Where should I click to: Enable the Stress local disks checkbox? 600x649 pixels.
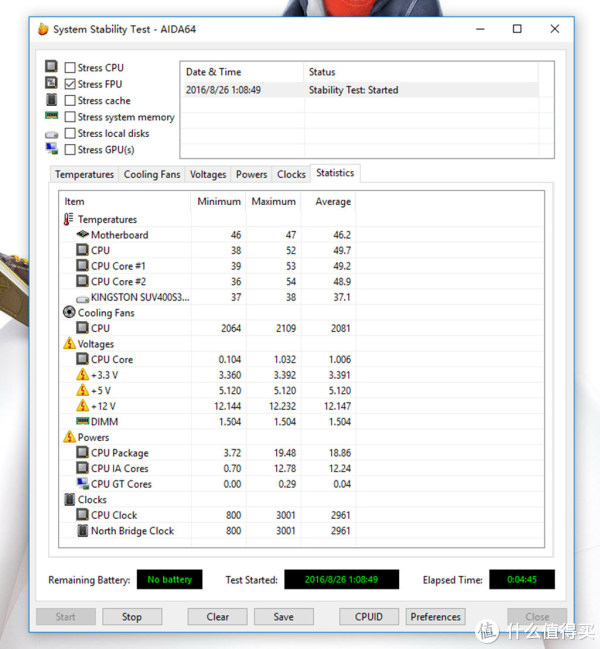(x=70, y=133)
